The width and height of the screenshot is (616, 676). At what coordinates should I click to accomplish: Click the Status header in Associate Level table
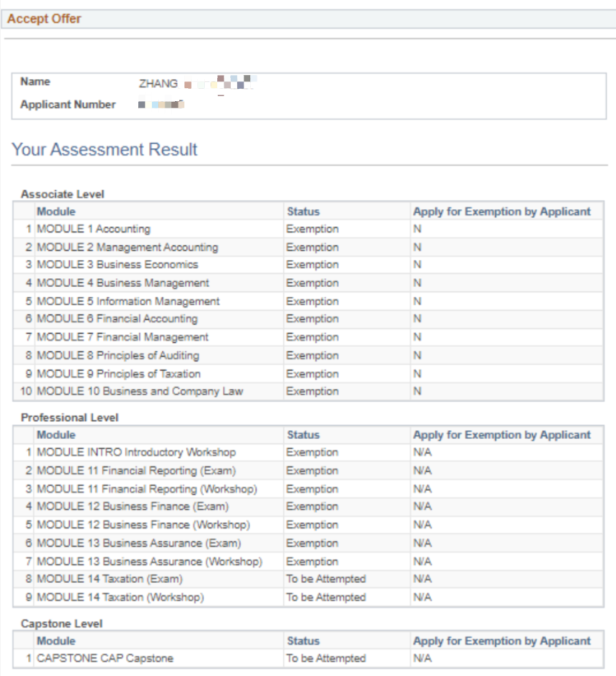pos(303,211)
